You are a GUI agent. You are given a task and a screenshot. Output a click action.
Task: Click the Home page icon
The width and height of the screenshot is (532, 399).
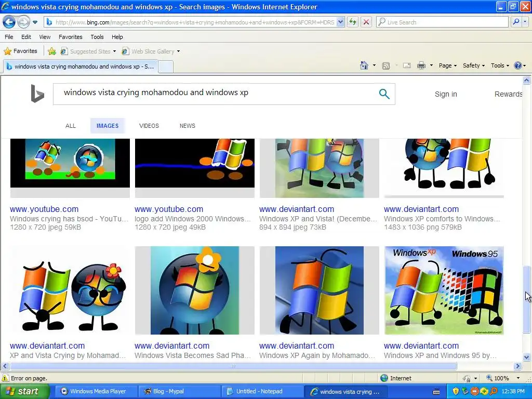[x=364, y=65]
